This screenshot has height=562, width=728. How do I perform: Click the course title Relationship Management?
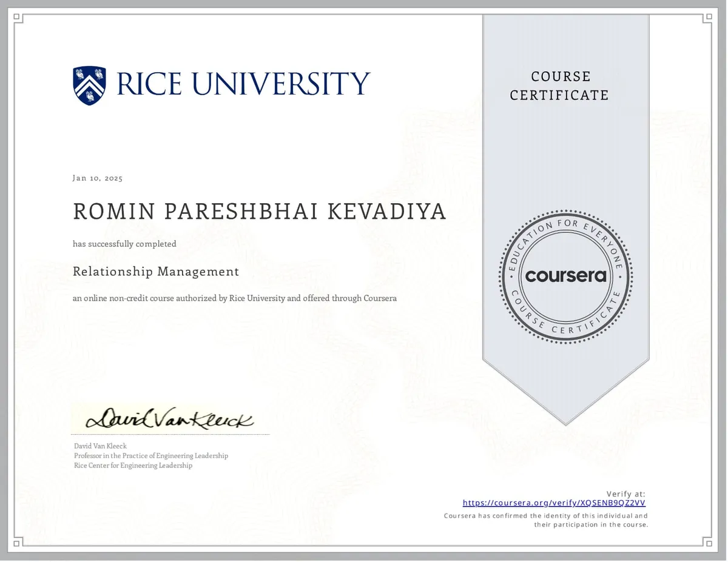(x=156, y=272)
